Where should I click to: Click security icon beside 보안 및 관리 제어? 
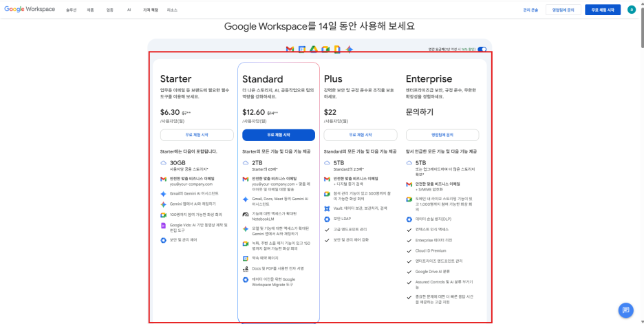point(163,240)
